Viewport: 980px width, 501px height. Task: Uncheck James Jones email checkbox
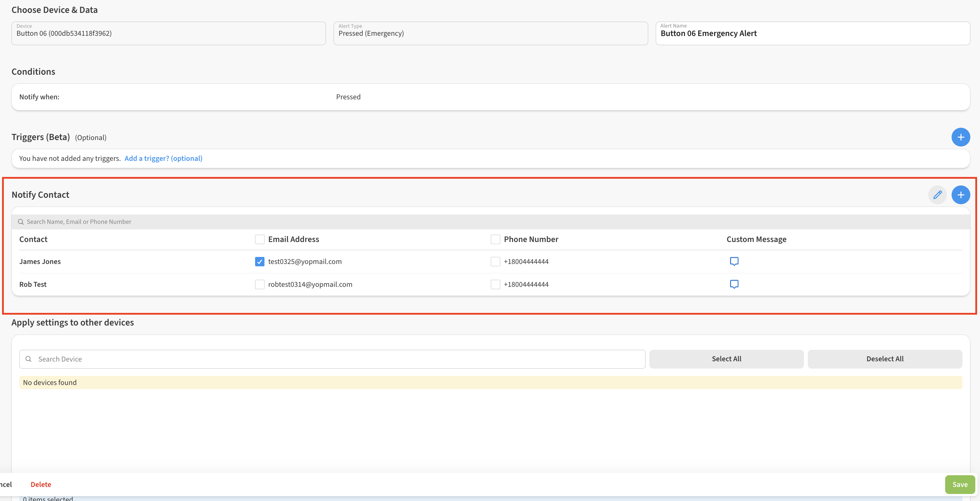pos(259,262)
